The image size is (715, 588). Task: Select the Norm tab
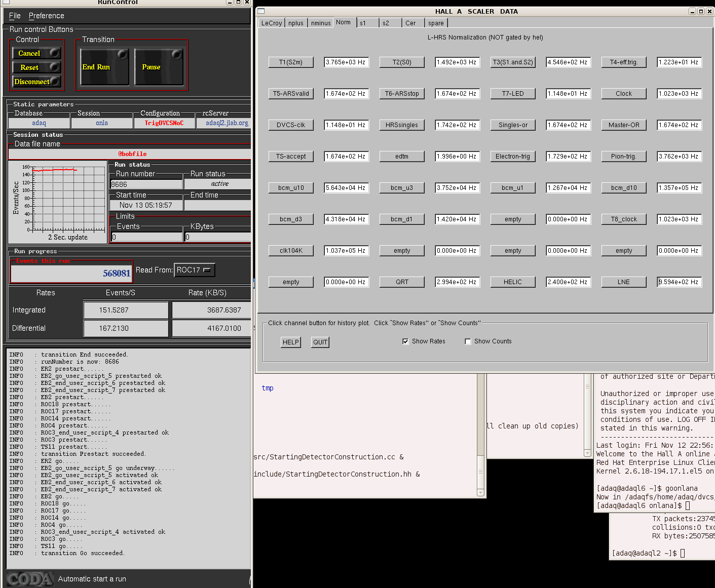344,22
